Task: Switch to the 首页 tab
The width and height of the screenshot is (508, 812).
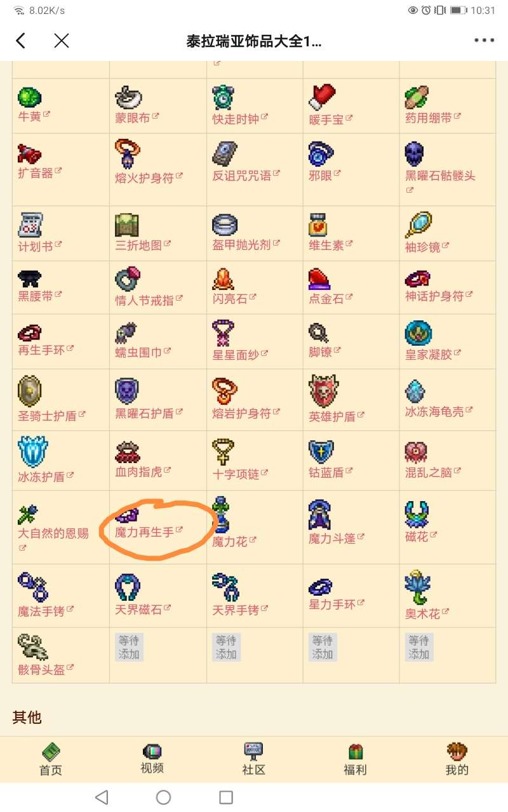Action: click(x=51, y=759)
